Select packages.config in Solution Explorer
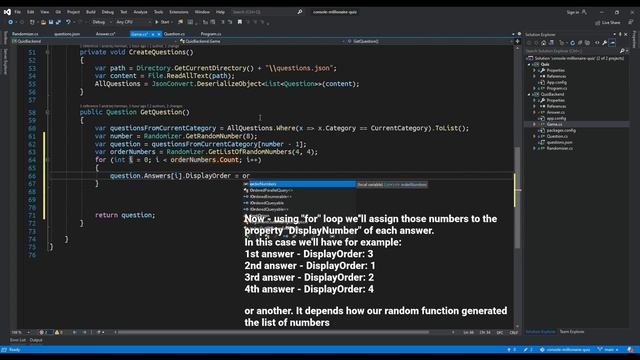The height and width of the screenshot is (360, 640). 561,130
